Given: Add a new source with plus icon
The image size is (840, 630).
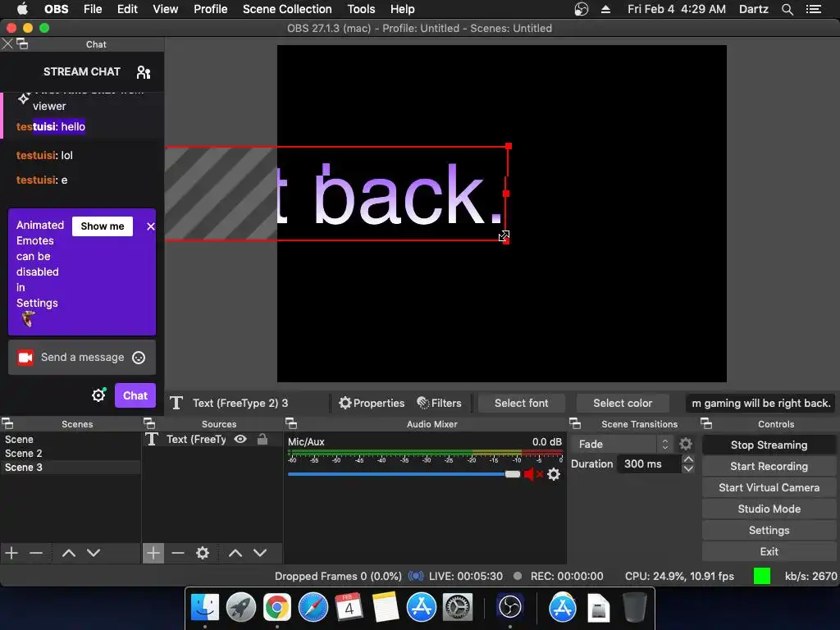Looking at the screenshot, I should point(153,552).
